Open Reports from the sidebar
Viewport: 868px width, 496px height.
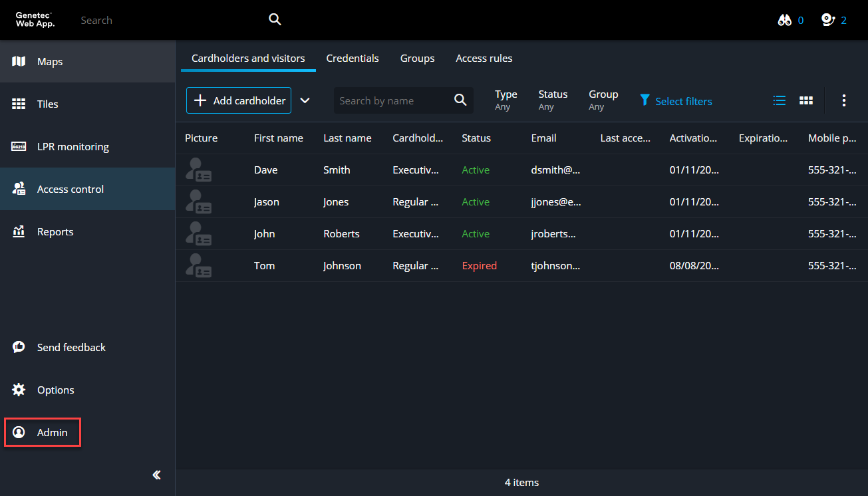55,232
